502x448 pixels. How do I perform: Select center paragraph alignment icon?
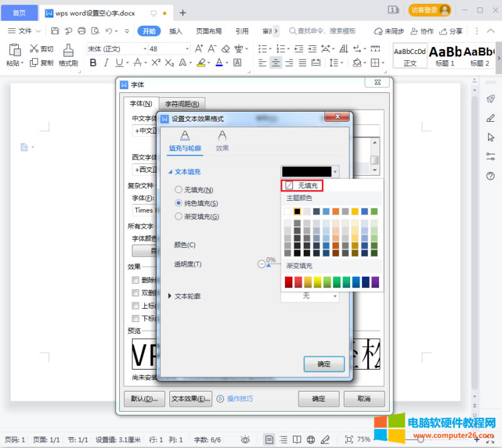click(x=275, y=62)
